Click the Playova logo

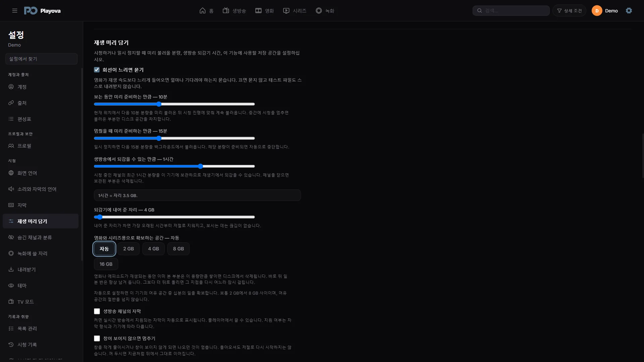[x=42, y=11]
